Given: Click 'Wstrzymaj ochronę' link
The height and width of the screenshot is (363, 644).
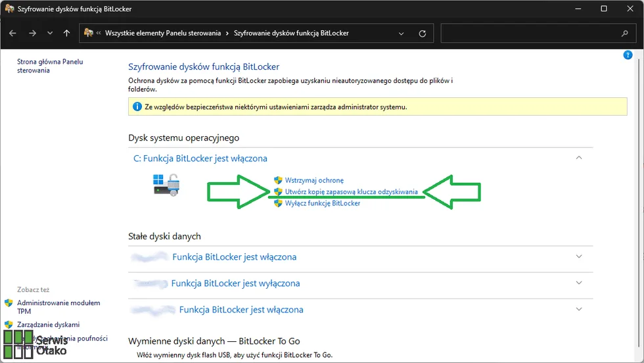Looking at the screenshot, I should (314, 180).
